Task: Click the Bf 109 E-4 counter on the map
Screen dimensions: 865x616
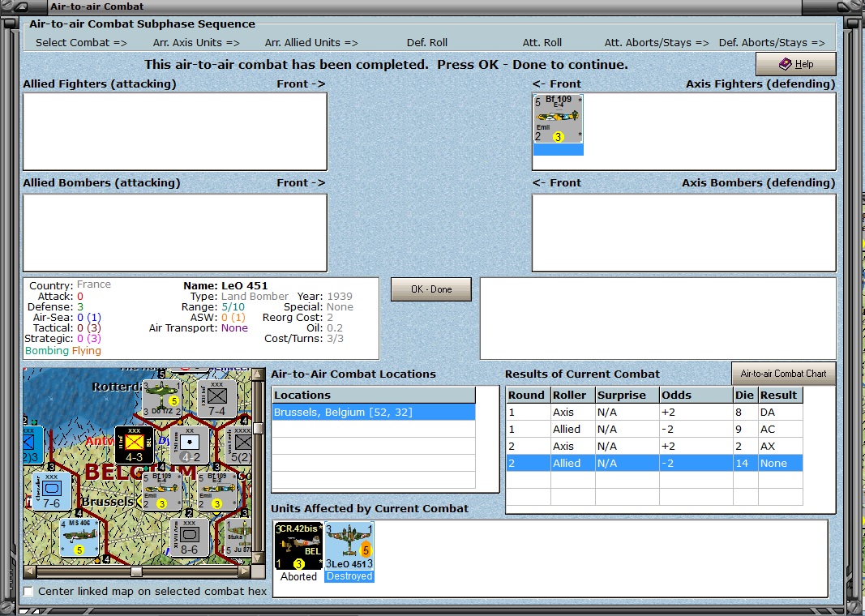Action: (x=161, y=491)
